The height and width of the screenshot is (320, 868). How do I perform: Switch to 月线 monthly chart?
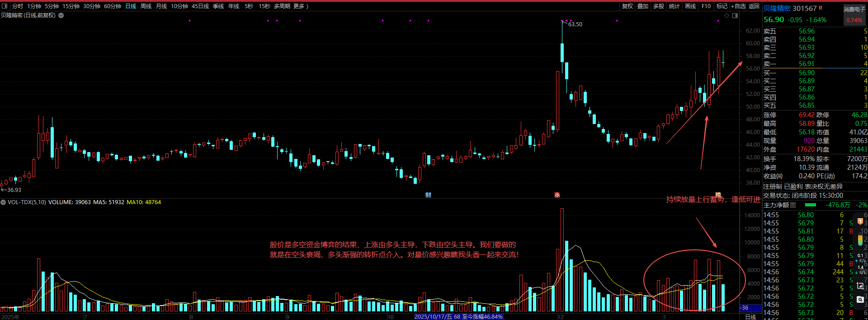161,6
